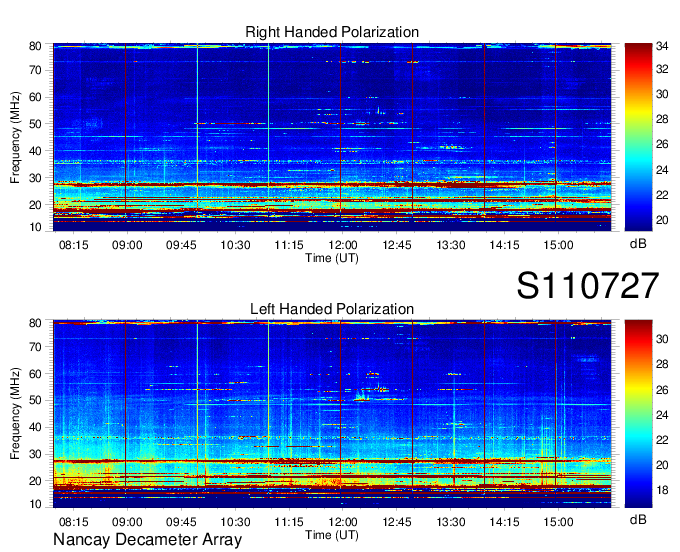
Task: Click the 50 frequency tick on top plot
Action: pyautogui.click(x=35, y=124)
